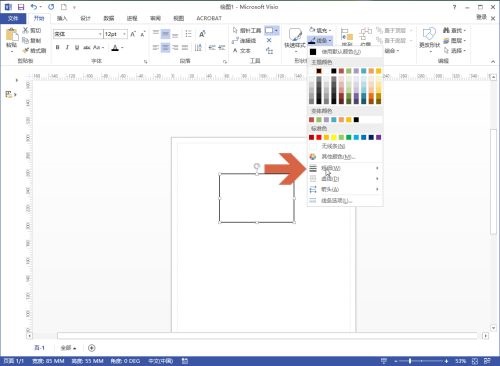Pick the red standard color swatch
The image size is (500, 366).
319,137
